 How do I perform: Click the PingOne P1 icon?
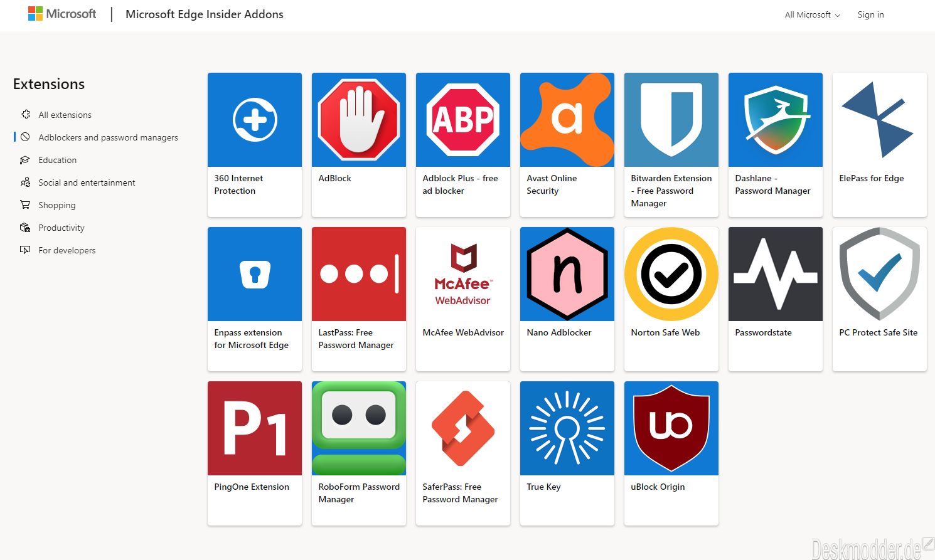(255, 428)
